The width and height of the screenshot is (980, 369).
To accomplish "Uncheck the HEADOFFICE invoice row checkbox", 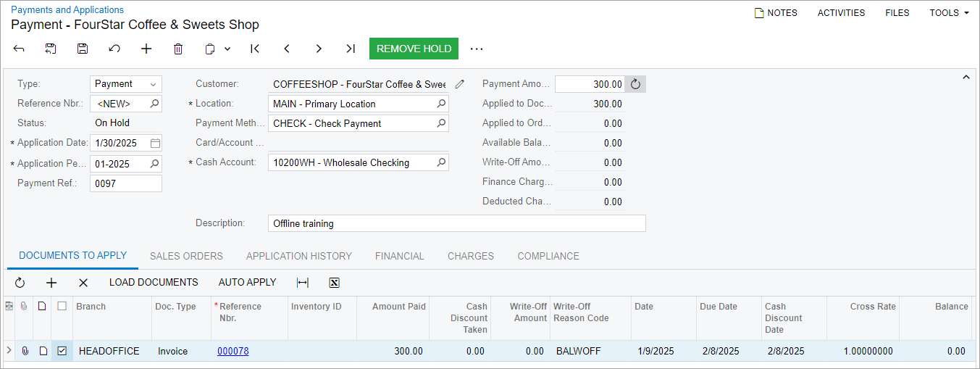I will point(62,351).
